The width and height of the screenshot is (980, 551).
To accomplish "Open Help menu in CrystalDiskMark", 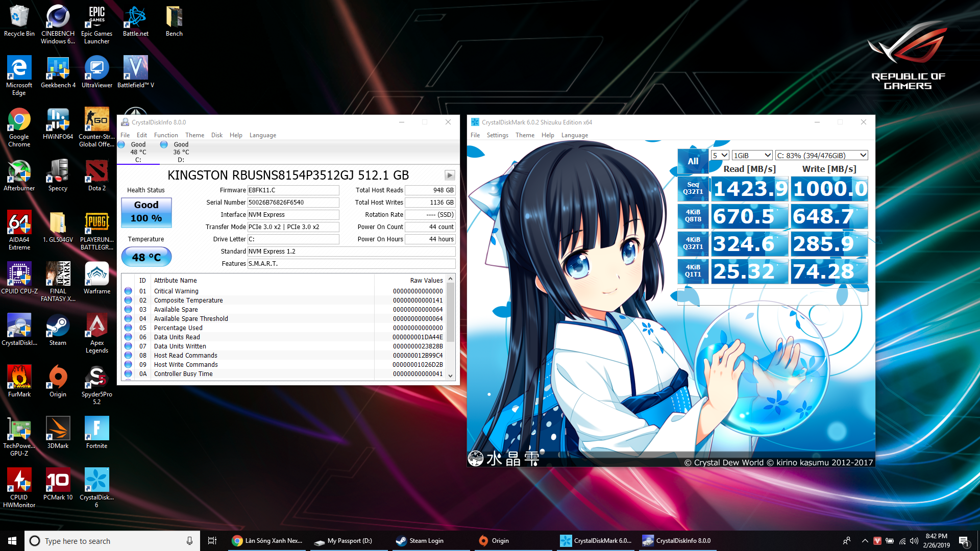I will pyautogui.click(x=548, y=135).
